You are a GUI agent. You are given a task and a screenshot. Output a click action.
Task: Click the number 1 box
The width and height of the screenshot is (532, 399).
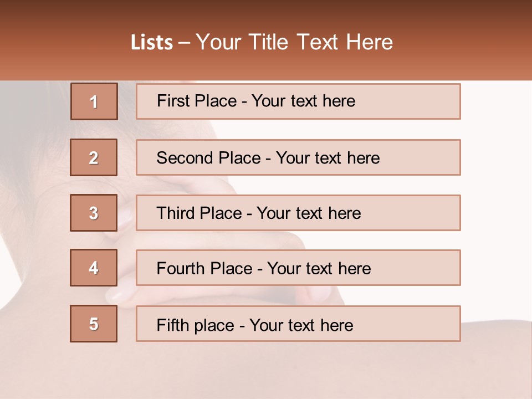point(94,101)
